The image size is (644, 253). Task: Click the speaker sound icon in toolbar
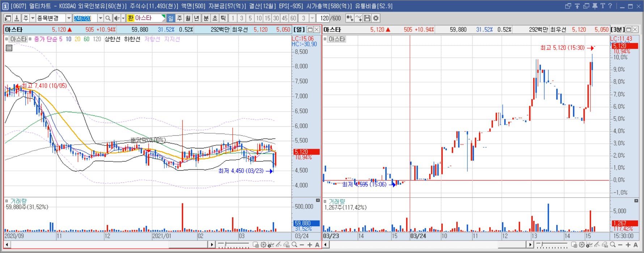tap(117, 18)
